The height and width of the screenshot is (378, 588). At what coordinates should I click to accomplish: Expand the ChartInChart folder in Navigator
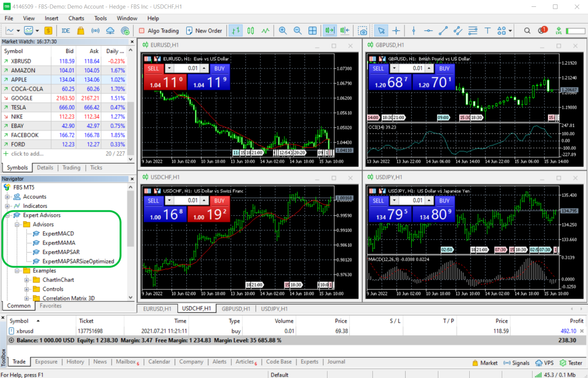tap(27, 280)
